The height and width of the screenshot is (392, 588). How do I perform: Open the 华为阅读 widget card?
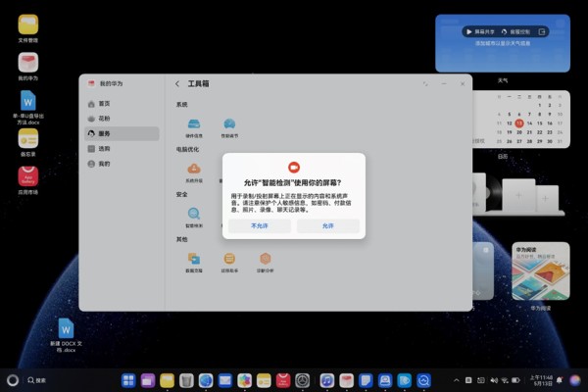pyautogui.click(x=541, y=271)
